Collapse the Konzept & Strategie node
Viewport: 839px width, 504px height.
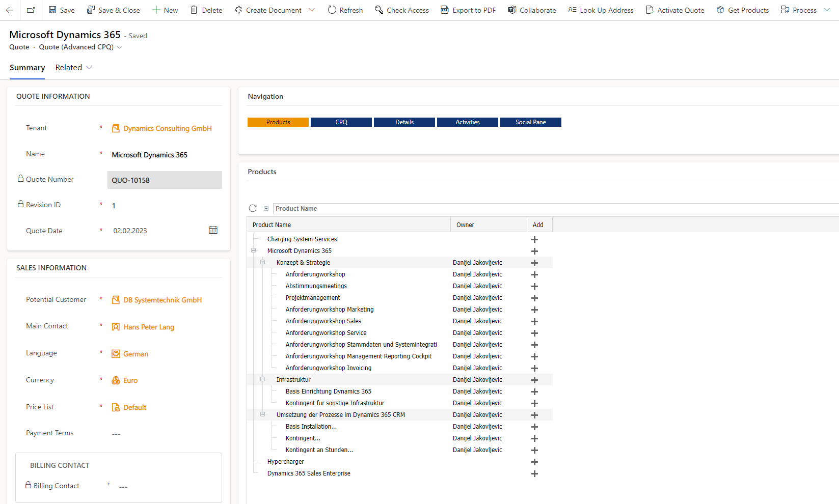click(263, 262)
